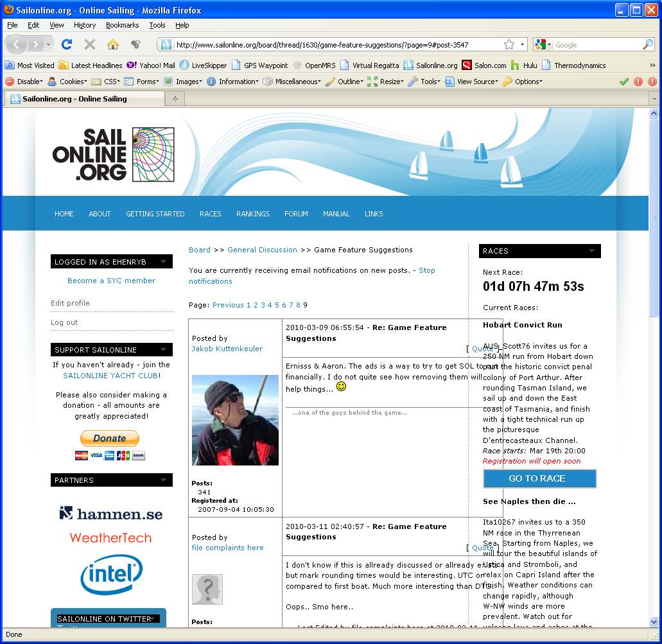Bookmark this page with the star icon
The height and width of the screenshot is (644, 662).
509,44
